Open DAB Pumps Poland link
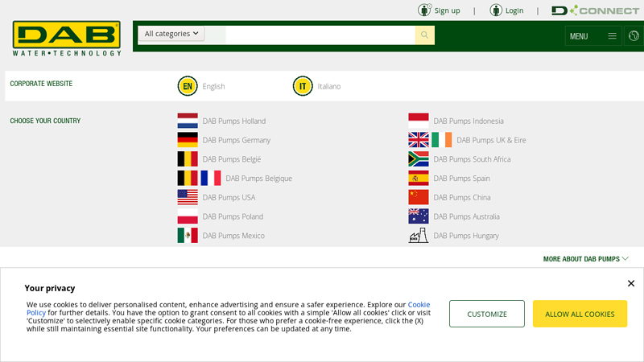This screenshot has width=644, height=362. 233,216
